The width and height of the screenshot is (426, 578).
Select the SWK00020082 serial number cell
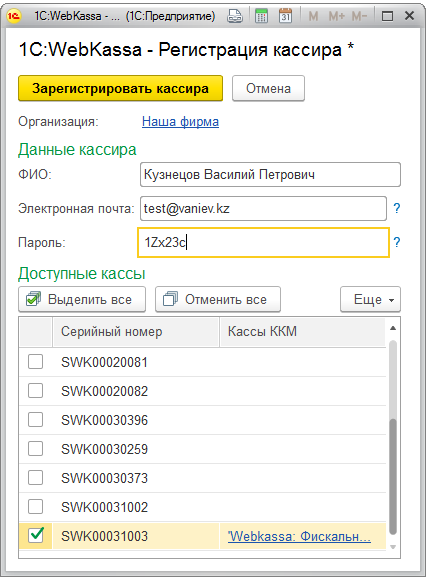click(x=136, y=391)
